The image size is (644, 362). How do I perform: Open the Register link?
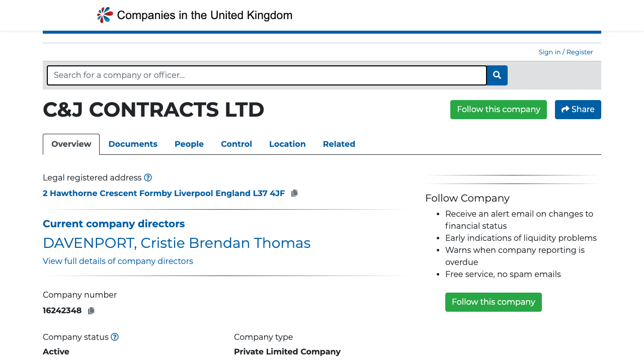(579, 52)
